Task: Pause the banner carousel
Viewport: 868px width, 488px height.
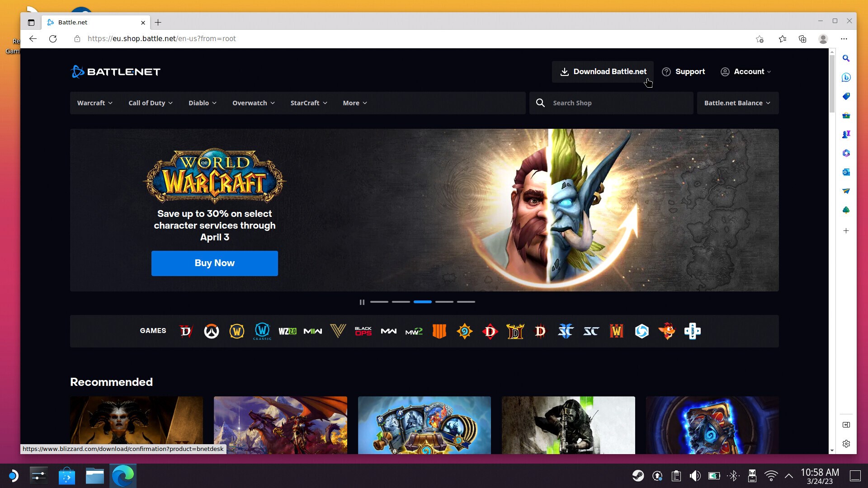Action: click(x=362, y=302)
